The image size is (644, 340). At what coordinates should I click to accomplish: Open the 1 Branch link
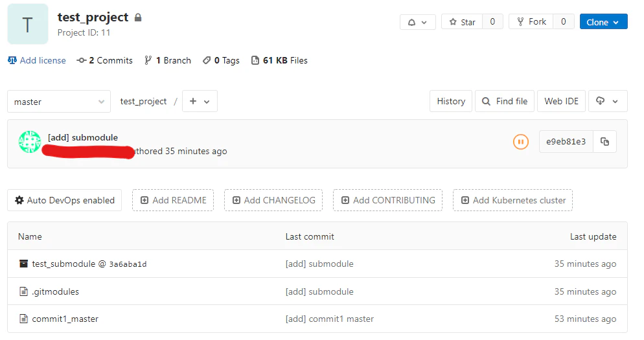click(x=174, y=60)
